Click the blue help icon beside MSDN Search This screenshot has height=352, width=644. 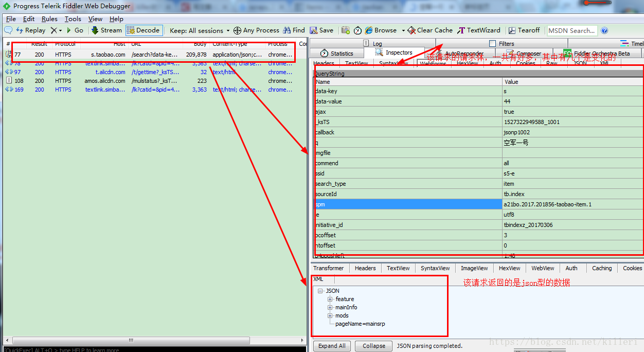(604, 30)
